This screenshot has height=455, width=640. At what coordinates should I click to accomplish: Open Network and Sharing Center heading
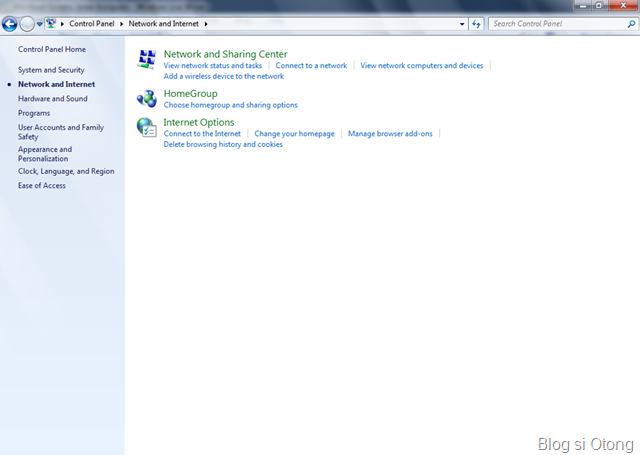pos(225,54)
